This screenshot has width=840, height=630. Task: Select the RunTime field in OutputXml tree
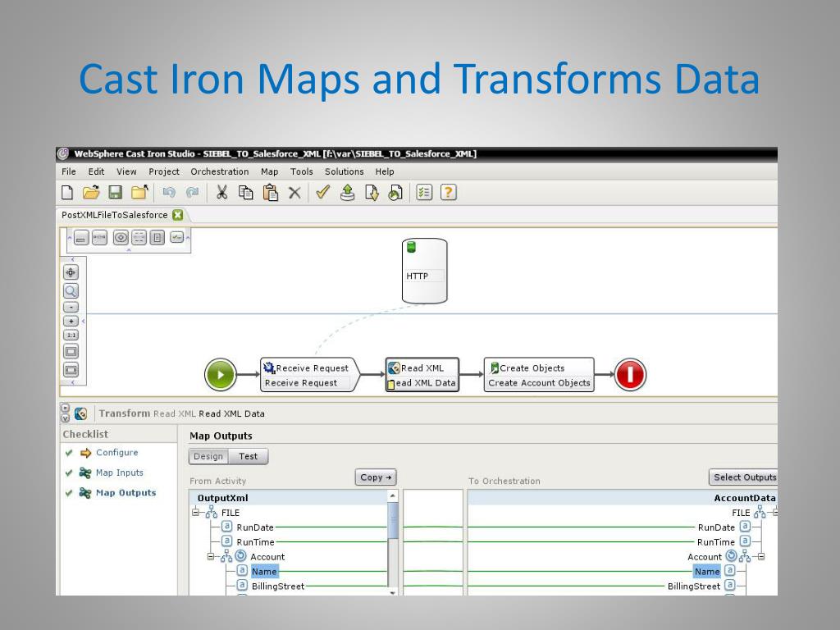pyautogui.click(x=255, y=542)
